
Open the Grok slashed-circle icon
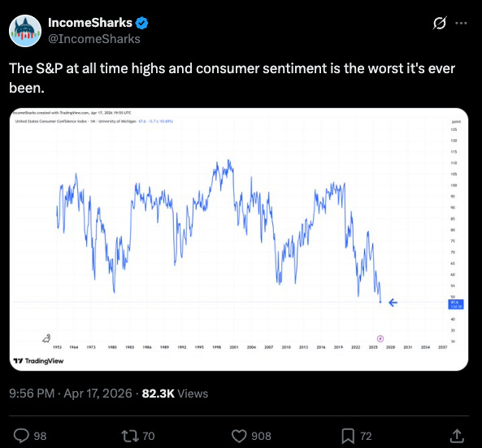(x=439, y=23)
